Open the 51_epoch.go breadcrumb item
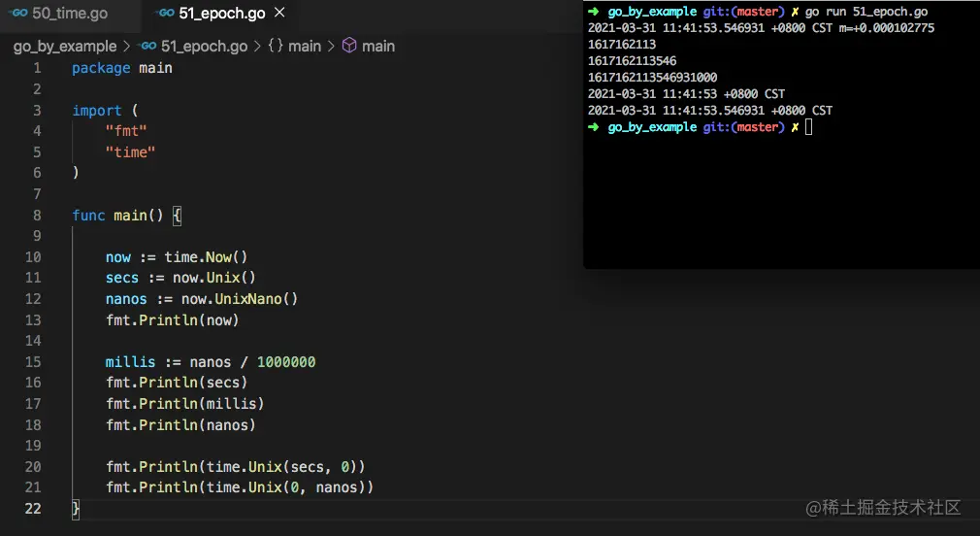The image size is (980, 536). click(204, 47)
